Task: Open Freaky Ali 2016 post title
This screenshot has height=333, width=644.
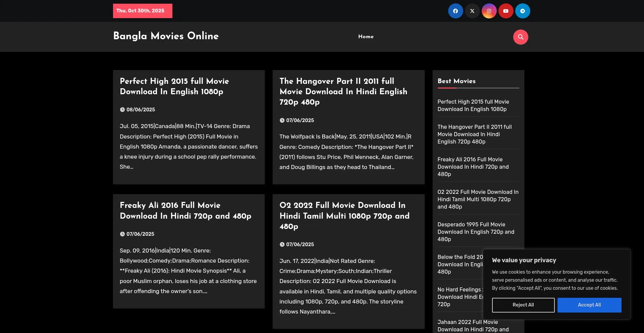Action: (x=185, y=210)
